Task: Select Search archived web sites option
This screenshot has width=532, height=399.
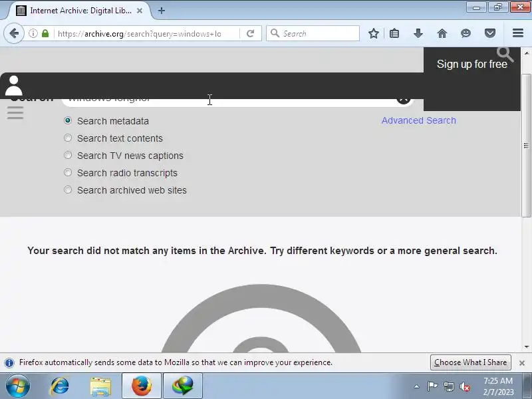Action: point(68,190)
